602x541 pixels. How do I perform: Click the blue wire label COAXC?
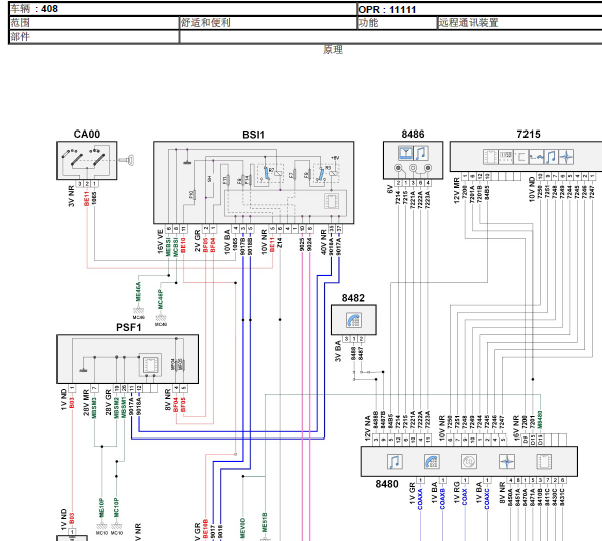(x=487, y=499)
